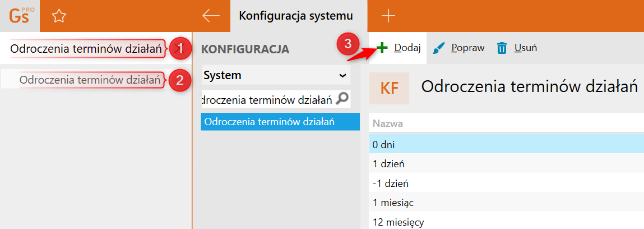Screen dimensions: 644x229
Task: Click the magnifier search icon
Action: pos(342,100)
